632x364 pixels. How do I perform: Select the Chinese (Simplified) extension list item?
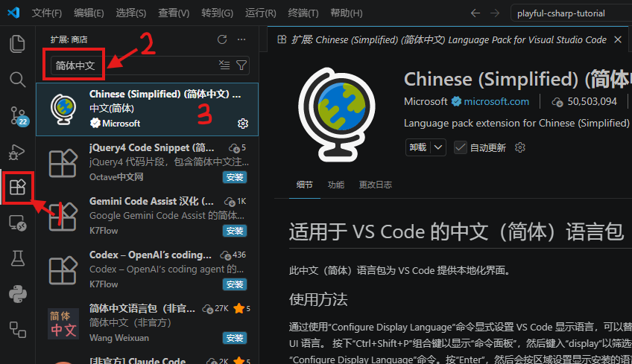point(147,109)
